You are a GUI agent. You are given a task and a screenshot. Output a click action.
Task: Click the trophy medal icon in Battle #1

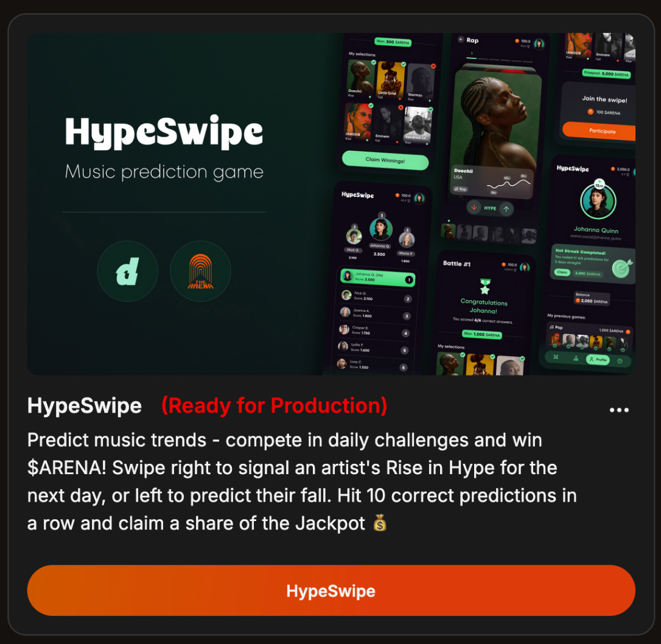click(x=485, y=286)
